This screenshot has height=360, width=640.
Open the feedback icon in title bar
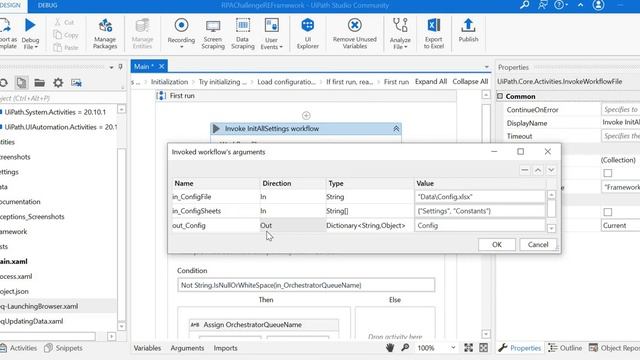pos(542,5)
